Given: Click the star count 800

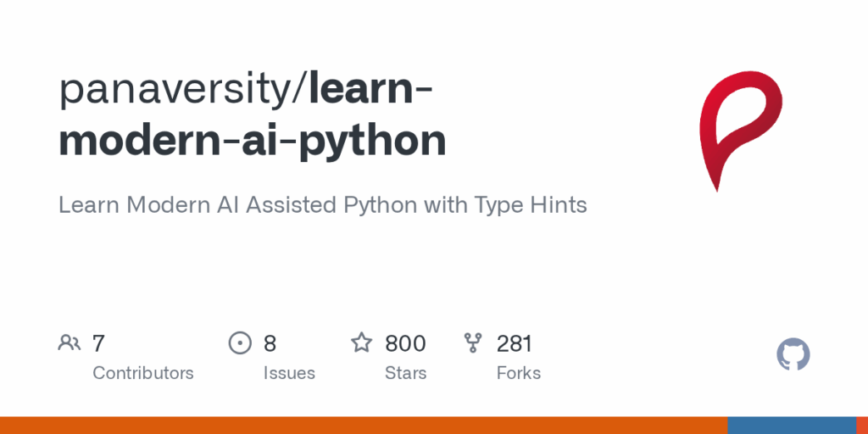Looking at the screenshot, I should coord(405,344).
